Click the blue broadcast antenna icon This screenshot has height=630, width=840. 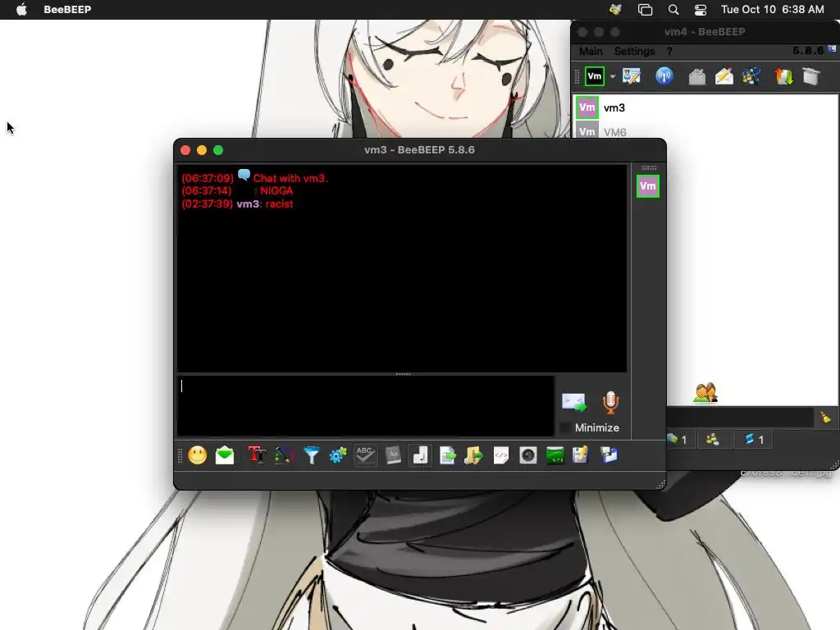tap(664, 76)
